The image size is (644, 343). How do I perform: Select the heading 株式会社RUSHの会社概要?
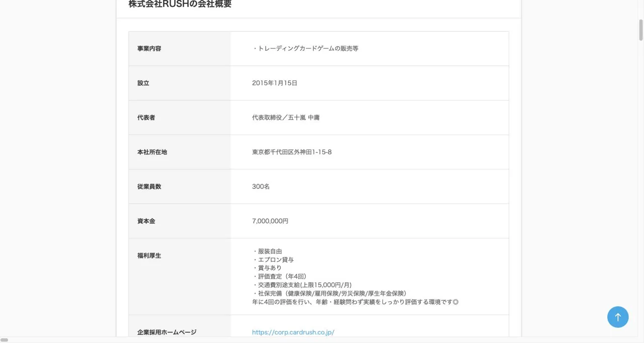coord(180,5)
